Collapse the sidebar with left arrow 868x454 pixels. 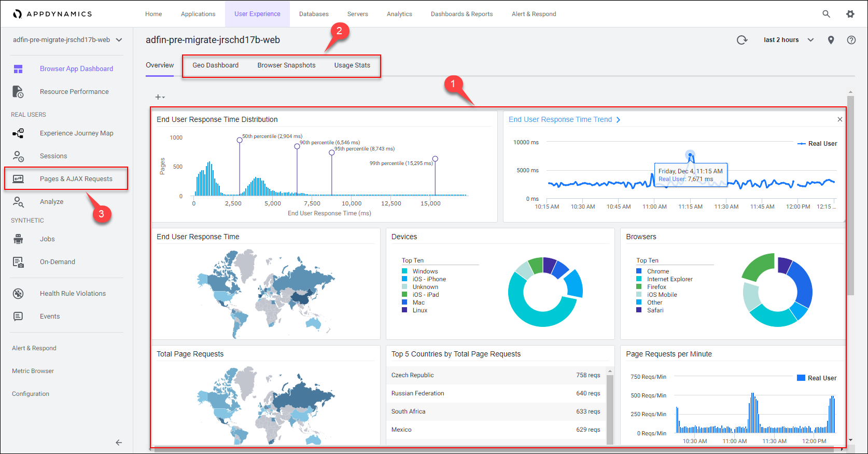click(x=119, y=443)
